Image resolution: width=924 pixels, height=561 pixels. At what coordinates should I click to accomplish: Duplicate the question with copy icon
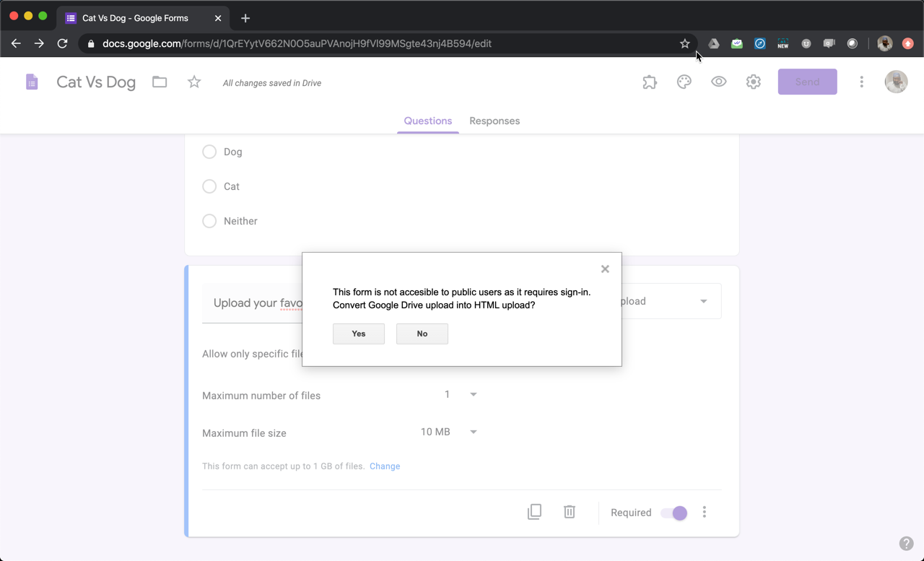[534, 512]
